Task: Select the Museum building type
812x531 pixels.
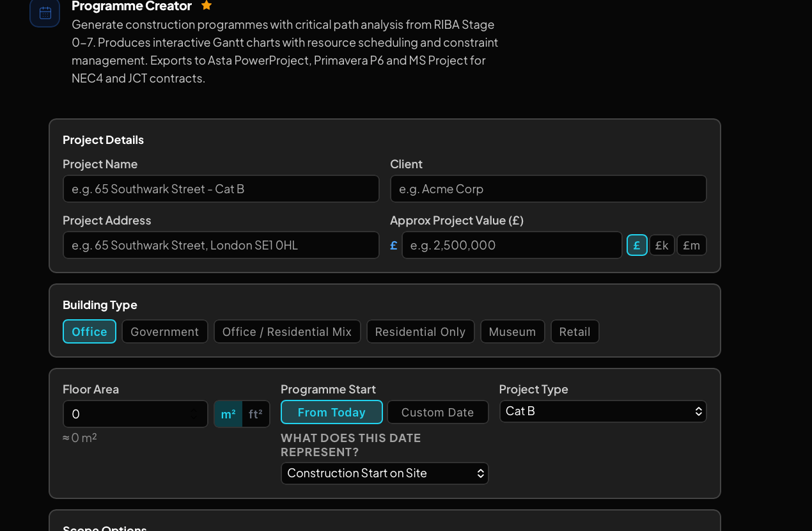Action: (x=512, y=331)
